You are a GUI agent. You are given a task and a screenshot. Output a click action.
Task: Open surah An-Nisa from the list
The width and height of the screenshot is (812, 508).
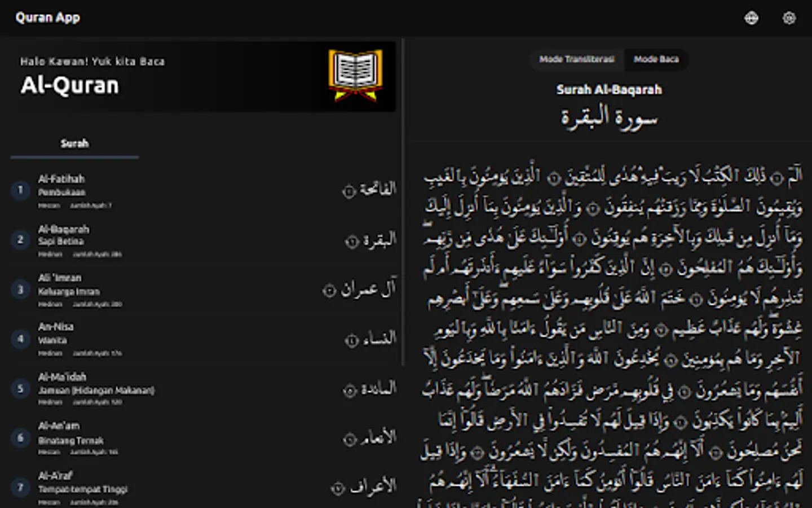pyautogui.click(x=203, y=339)
